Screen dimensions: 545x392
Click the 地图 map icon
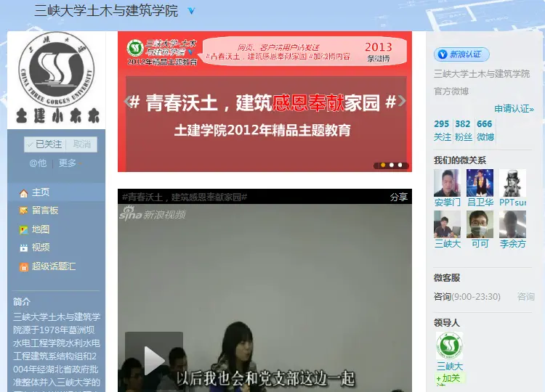[24, 229]
